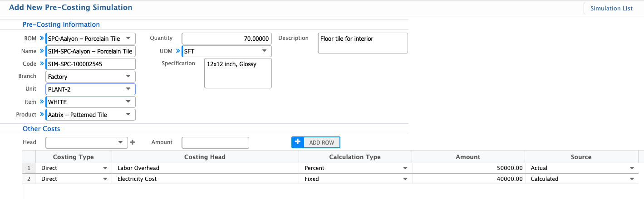Screen dimensions: 644x199
Task: Expand the Head dropdown in Other Costs
Action: click(x=120, y=142)
